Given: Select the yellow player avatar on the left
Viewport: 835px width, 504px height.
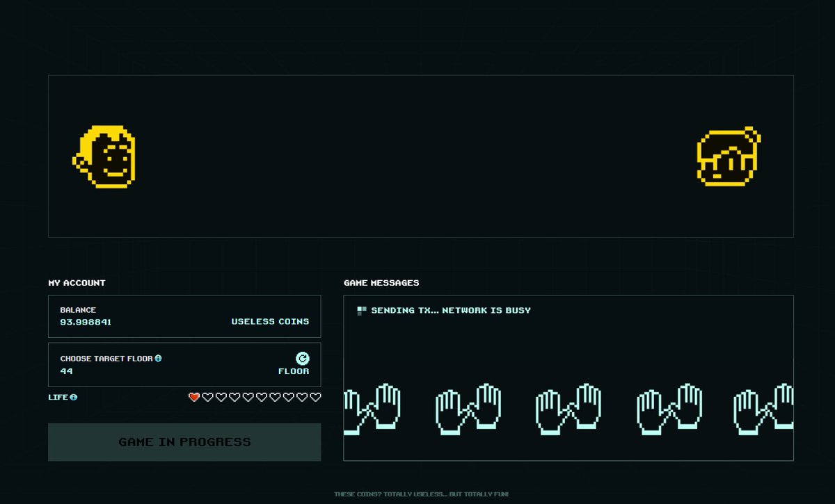Looking at the screenshot, I should tap(106, 156).
